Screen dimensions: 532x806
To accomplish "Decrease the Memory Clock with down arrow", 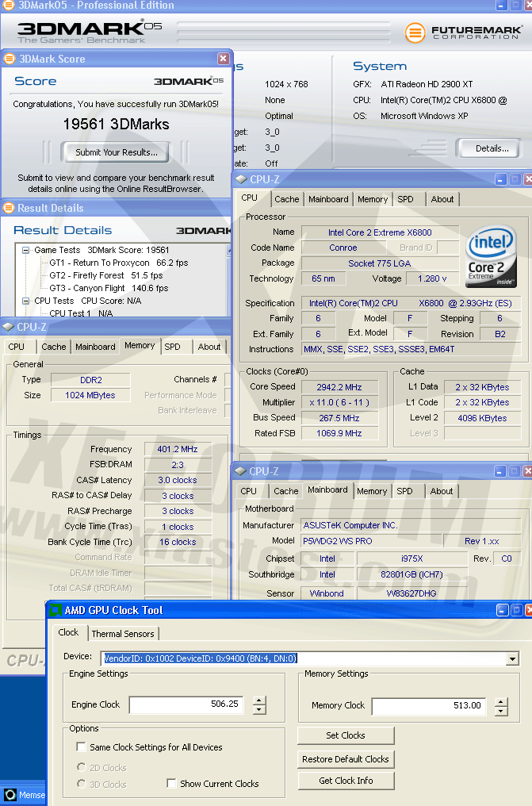I will click(x=501, y=712).
